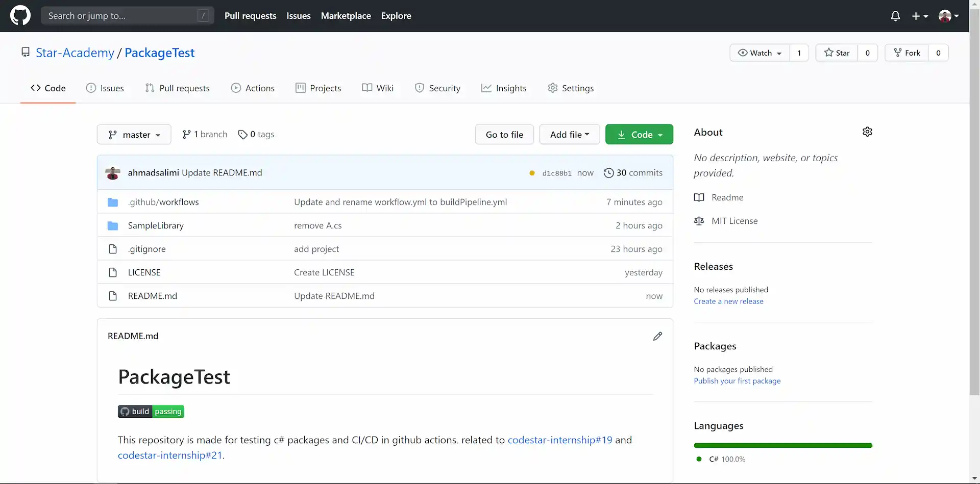Open the SampleLibrary folder
The height and width of the screenshot is (484, 980).
coord(156,225)
